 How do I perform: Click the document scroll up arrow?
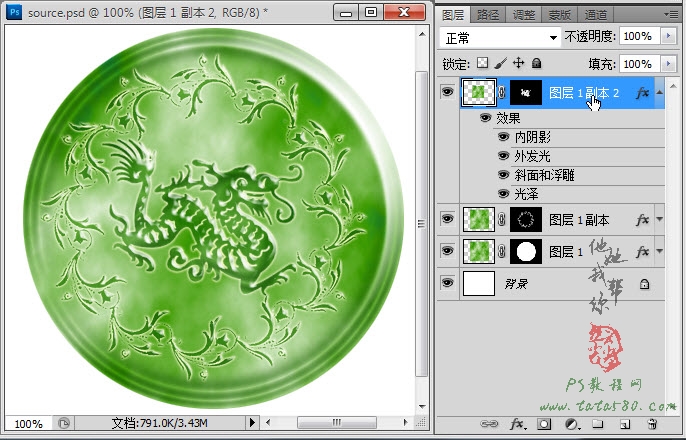pos(422,34)
